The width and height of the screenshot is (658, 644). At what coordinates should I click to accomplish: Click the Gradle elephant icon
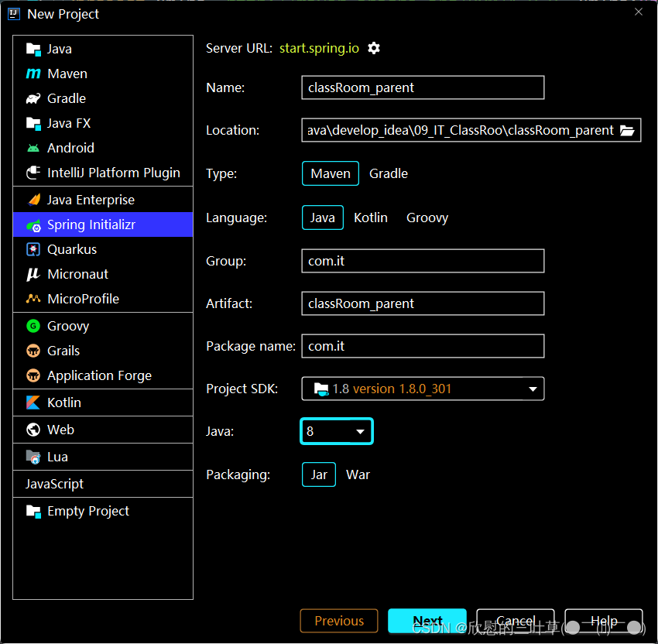(33, 98)
